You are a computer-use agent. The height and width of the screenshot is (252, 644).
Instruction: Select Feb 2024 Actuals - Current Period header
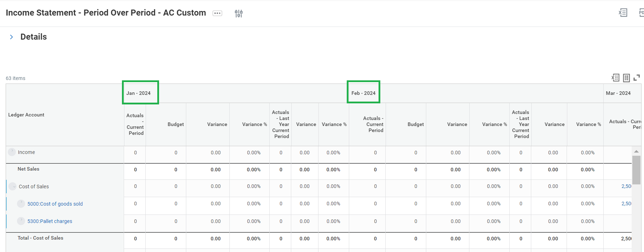tap(373, 124)
